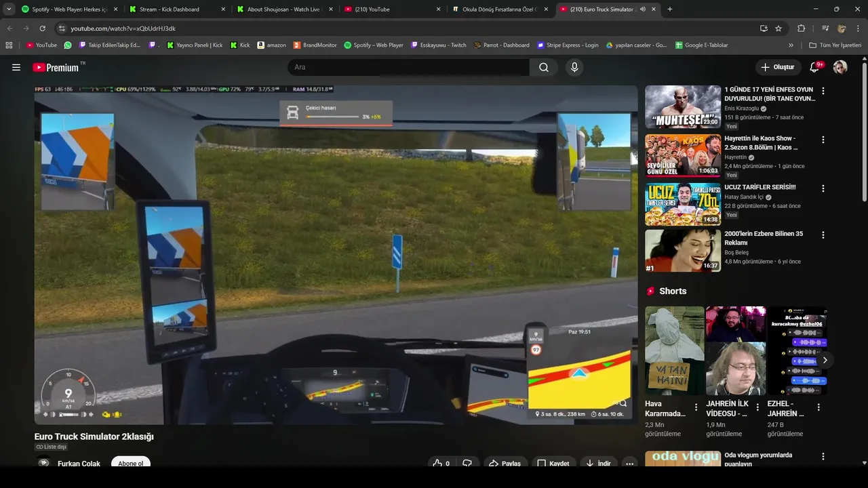868x488 pixels.
Task: Switch to the About Shoujosan tab
Action: [x=283, y=9]
